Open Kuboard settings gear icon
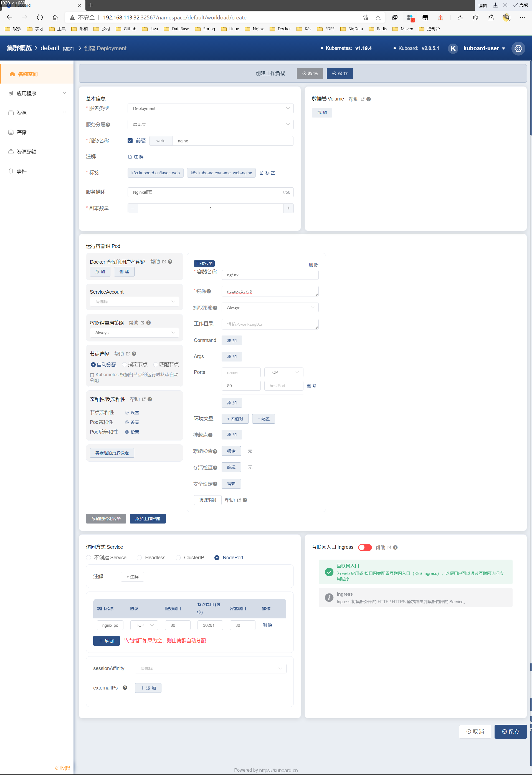 [x=518, y=48]
